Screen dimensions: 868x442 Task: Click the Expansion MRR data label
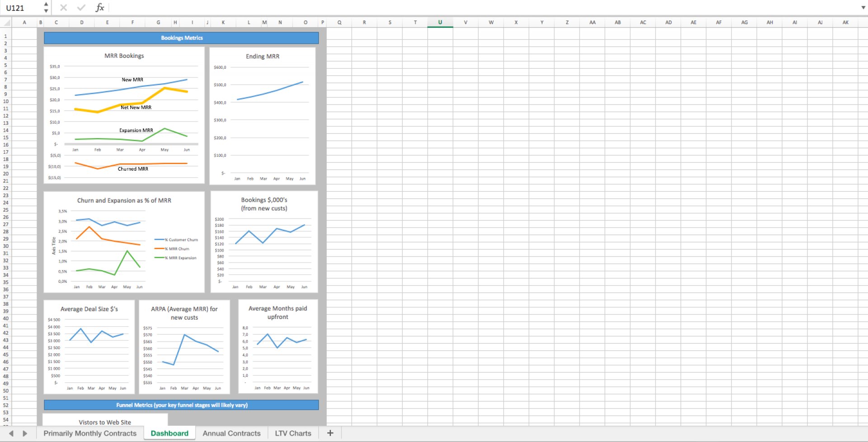pos(136,130)
